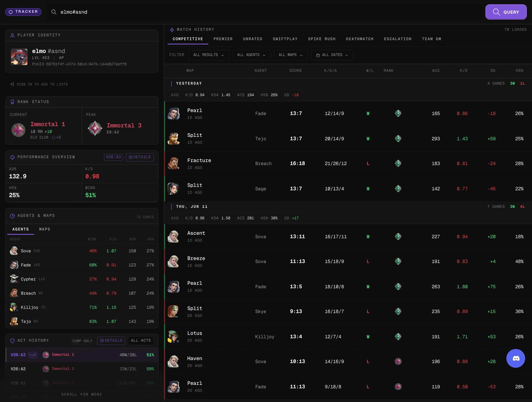Screen dimensions: 532x402
Task: Click Sign in to add to lists
Action: (39, 84)
